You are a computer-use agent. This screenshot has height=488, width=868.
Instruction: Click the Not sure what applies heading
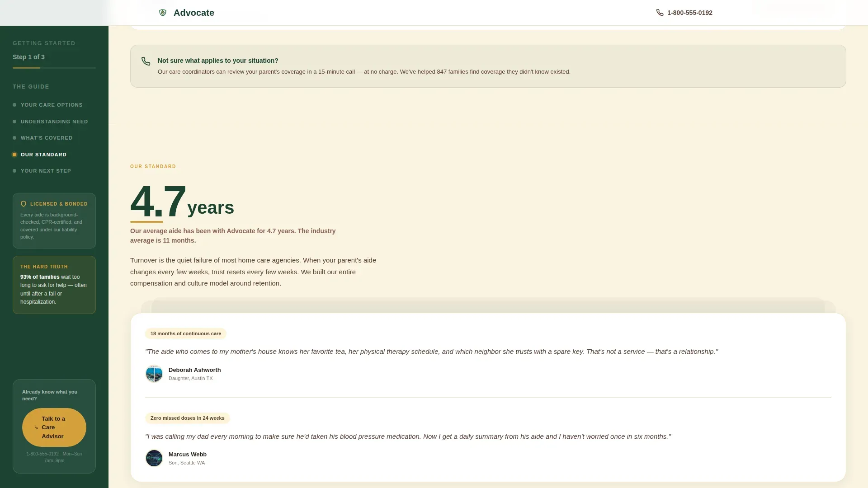(218, 61)
